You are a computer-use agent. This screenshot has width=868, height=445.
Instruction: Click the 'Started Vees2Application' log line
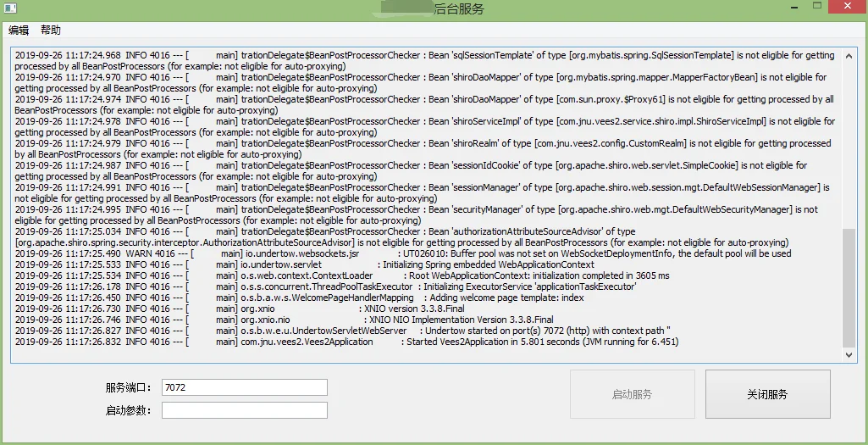[346, 342]
